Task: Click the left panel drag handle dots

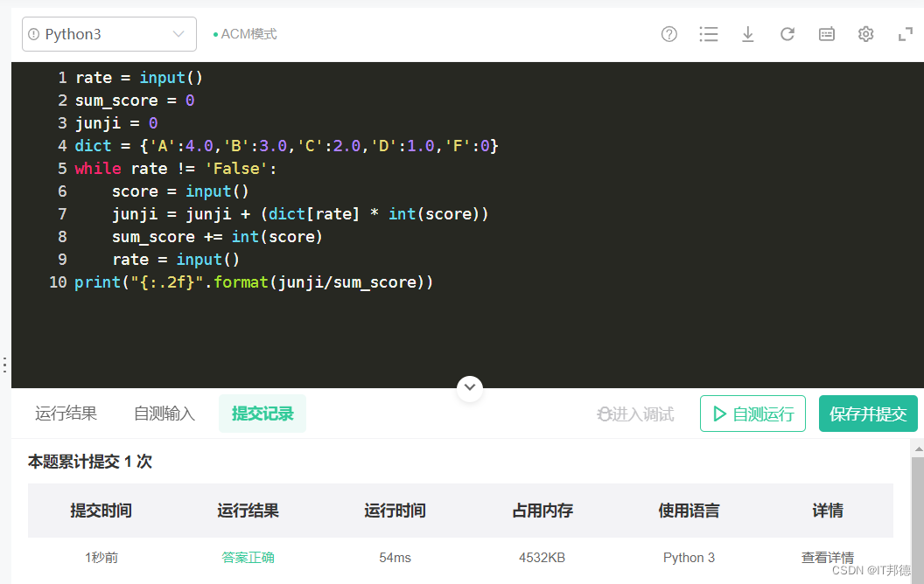Action: tap(4, 365)
